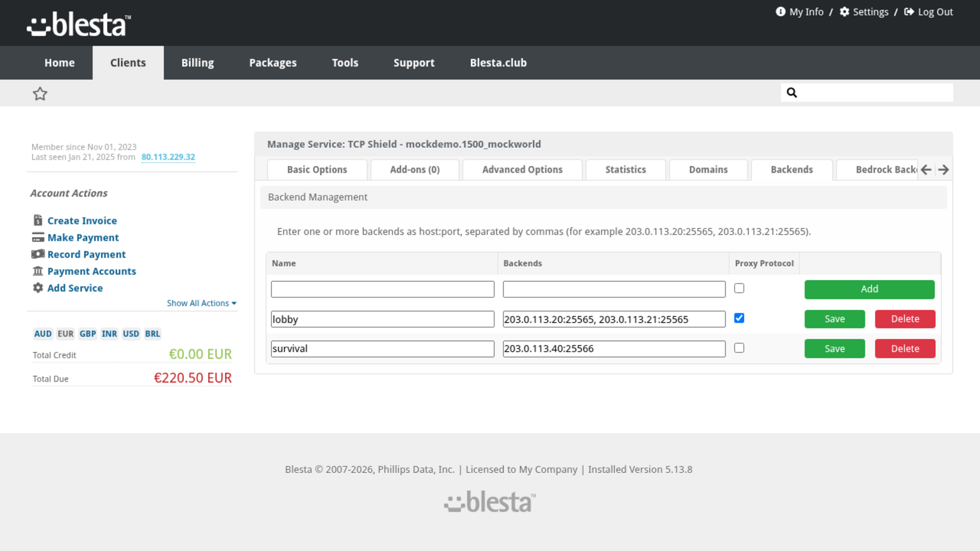Viewport: 980px width, 551px height.
Task: Expand Show All Actions dropdown
Action: coord(202,303)
